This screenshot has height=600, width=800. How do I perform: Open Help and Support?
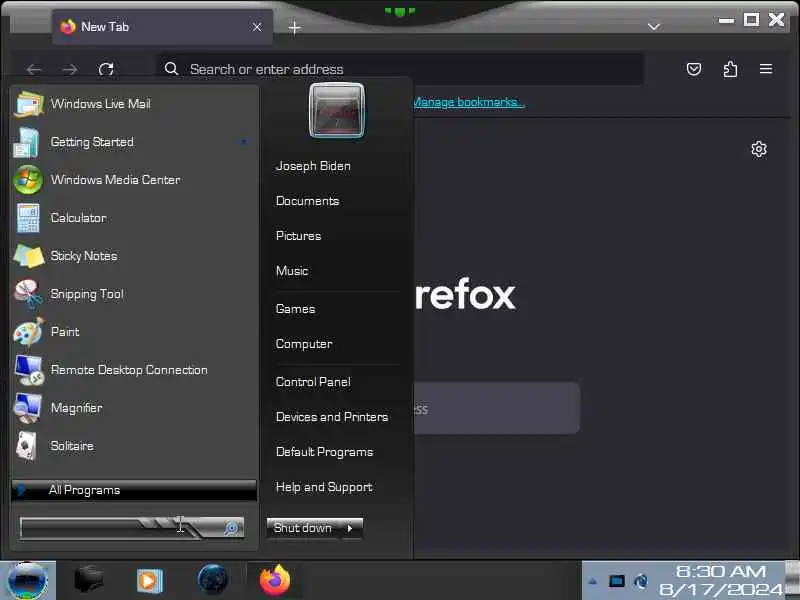[x=323, y=487]
